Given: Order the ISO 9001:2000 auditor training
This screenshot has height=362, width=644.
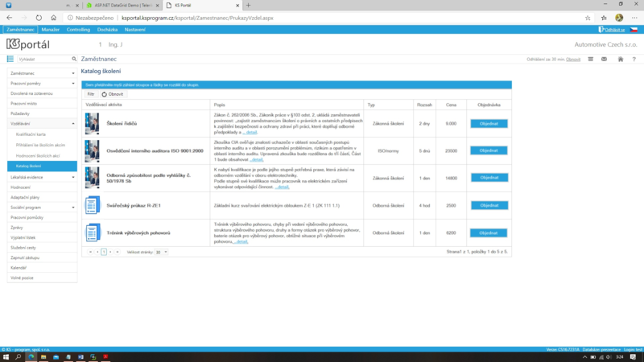Looking at the screenshot, I should [x=489, y=150].
